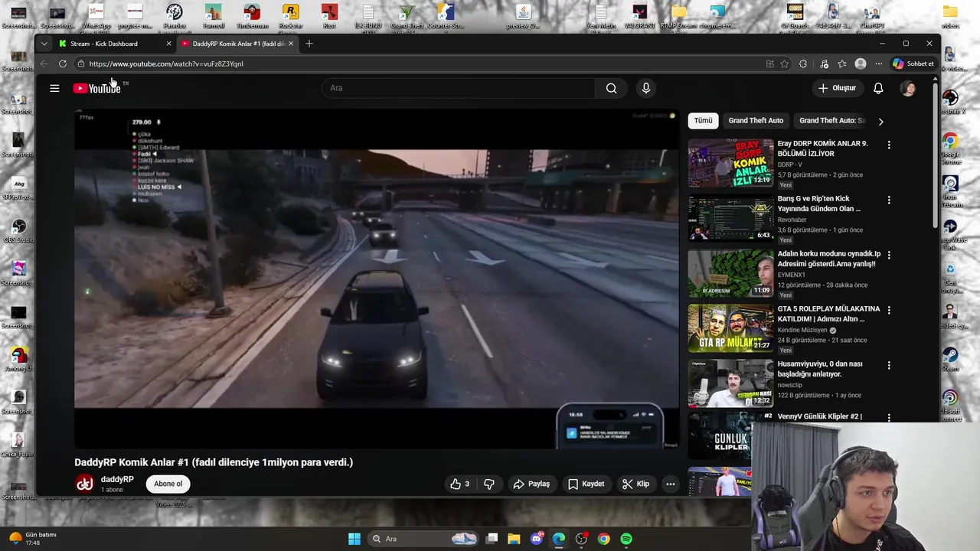The height and width of the screenshot is (551, 980).
Task: Create a clip with Klip button
Action: click(635, 484)
